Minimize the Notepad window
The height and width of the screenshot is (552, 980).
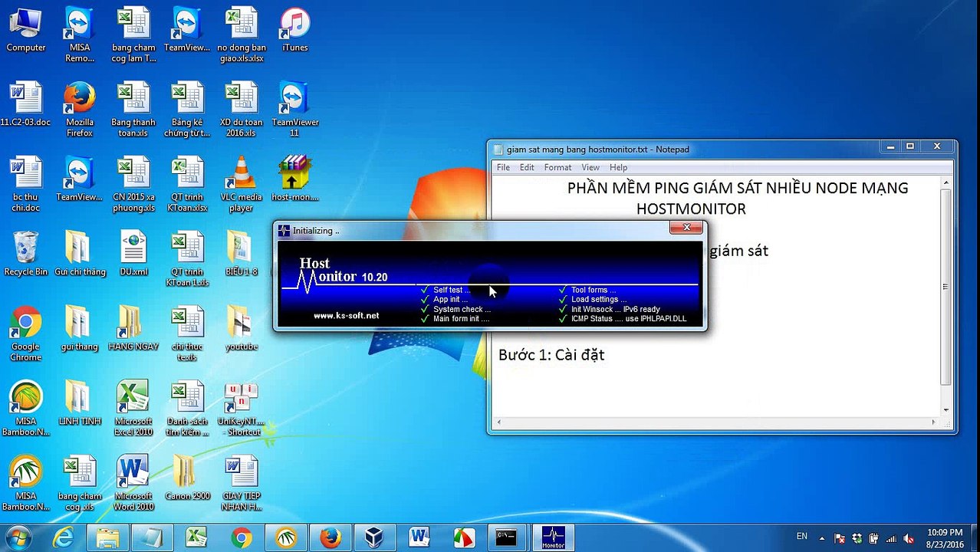click(890, 146)
